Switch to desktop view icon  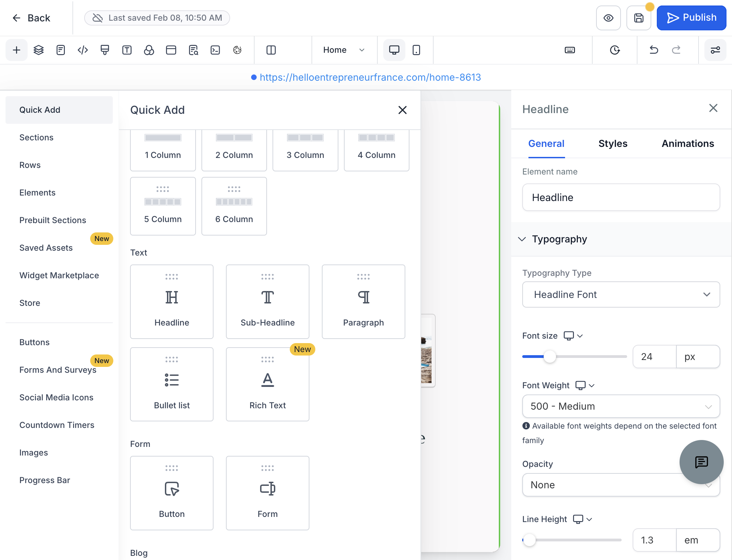point(394,50)
